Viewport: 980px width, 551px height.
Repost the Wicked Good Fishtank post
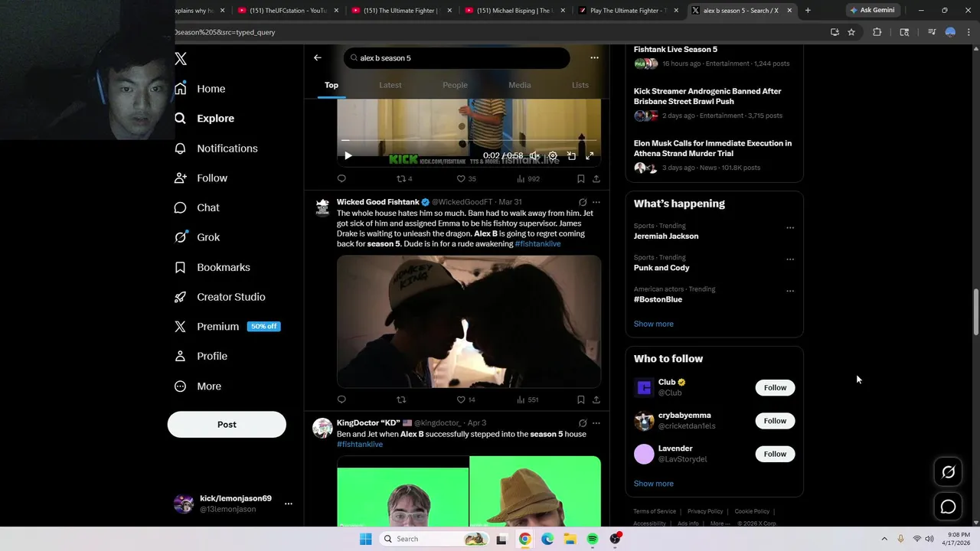[401, 399]
